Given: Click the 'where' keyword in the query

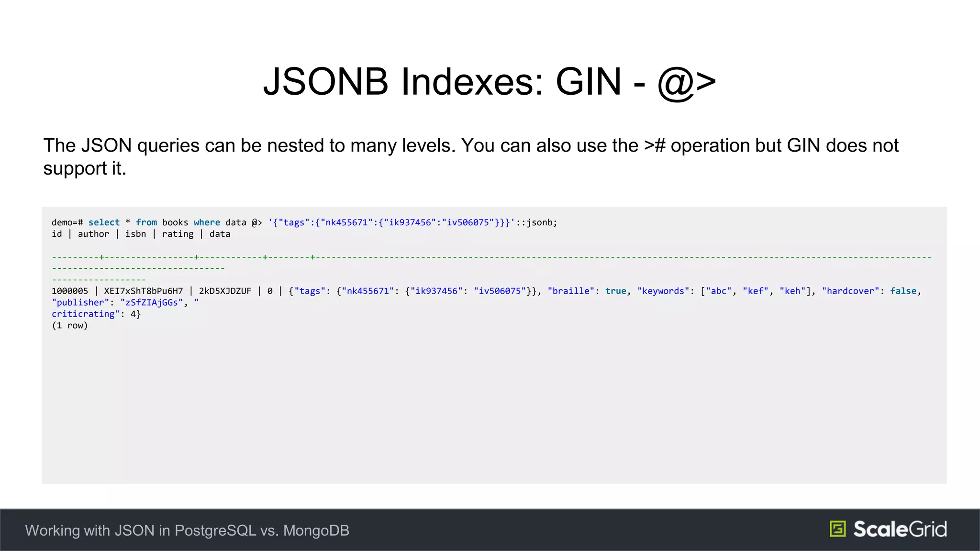Looking at the screenshot, I should 207,222.
